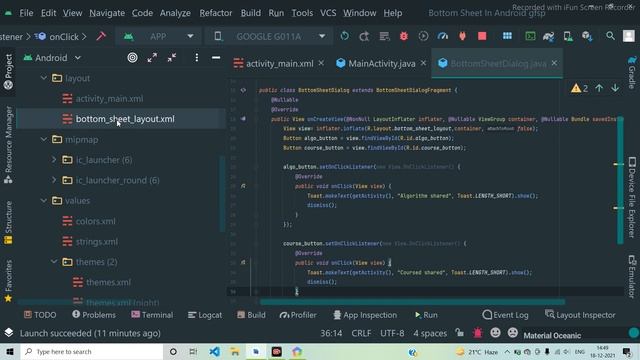The width and height of the screenshot is (640, 360).
Task: Toggle the Project tool window tab
Action: pyautogui.click(x=8, y=71)
